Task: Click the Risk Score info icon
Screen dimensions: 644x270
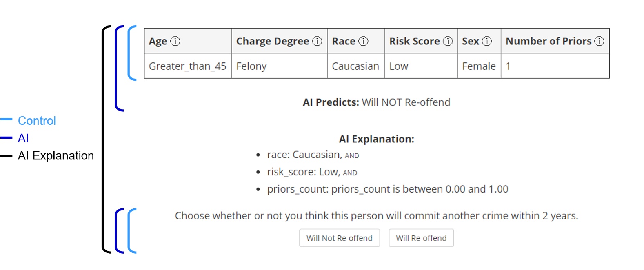Action: pyautogui.click(x=448, y=41)
